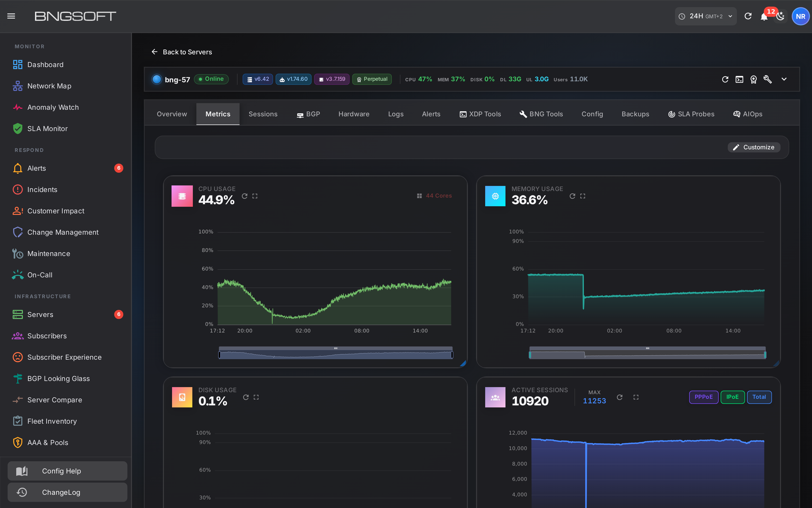Screen dimensions: 812x508
Task: Expand the bng-57 header chevron
Action: (784, 79)
